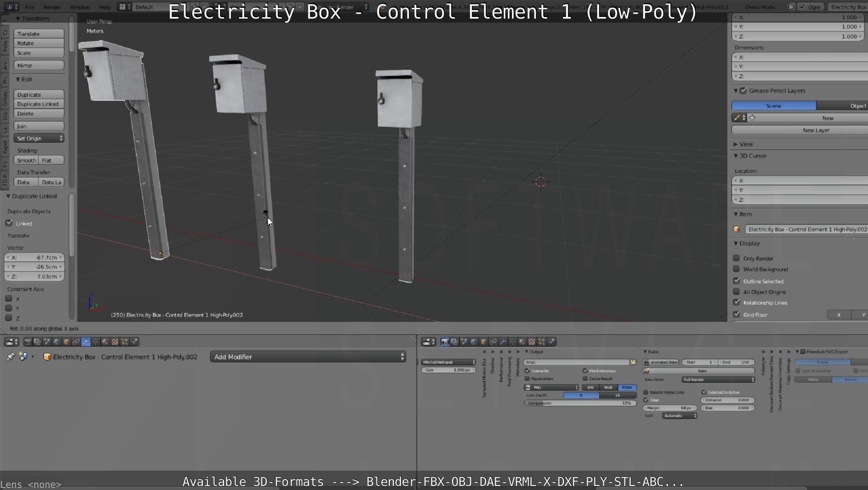Click folder icon beside output path

(x=633, y=362)
